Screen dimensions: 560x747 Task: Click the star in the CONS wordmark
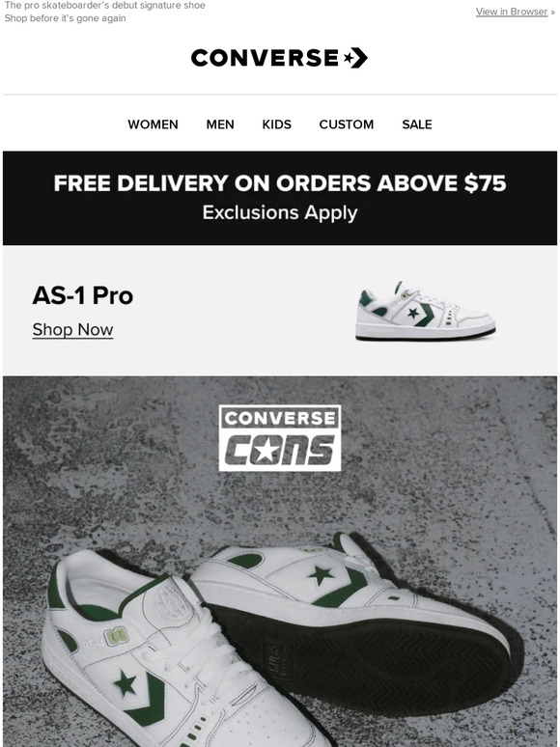click(266, 450)
